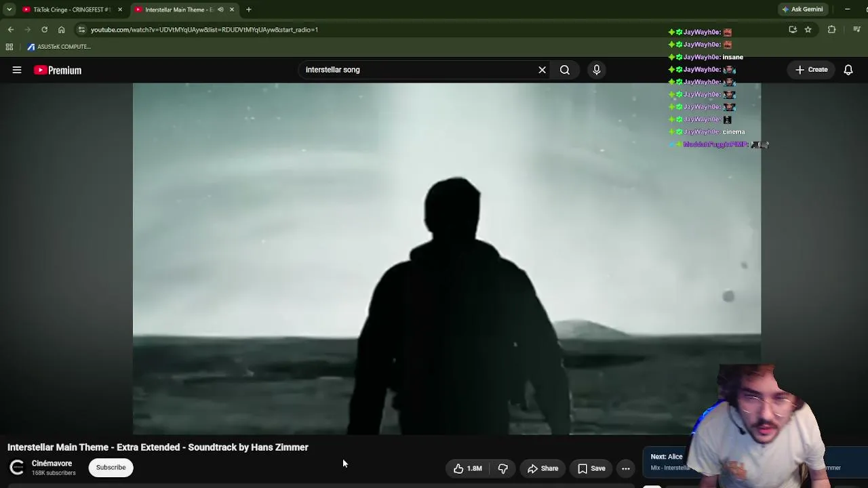Select the Interstellar Main Theme tab
868x488 pixels.
pyautogui.click(x=178, y=9)
